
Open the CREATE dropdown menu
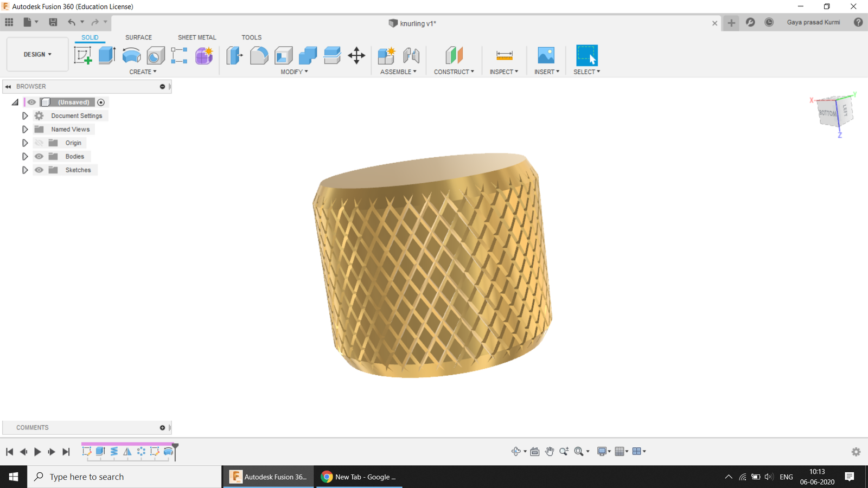click(143, 72)
